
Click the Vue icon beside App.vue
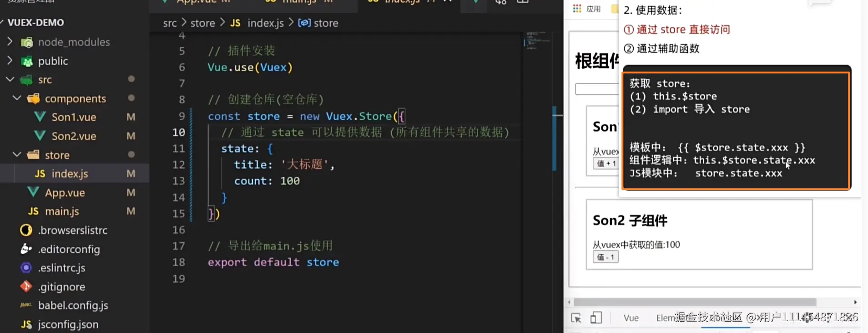(33, 192)
